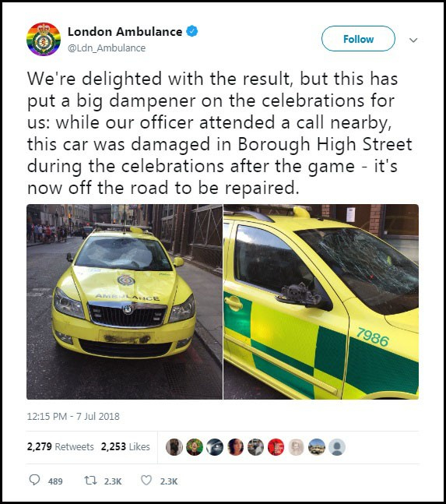Retweet using the arrows icon
Image resolution: width=446 pixels, height=504 pixels.
pyautogui.click(x=90, y=481)
